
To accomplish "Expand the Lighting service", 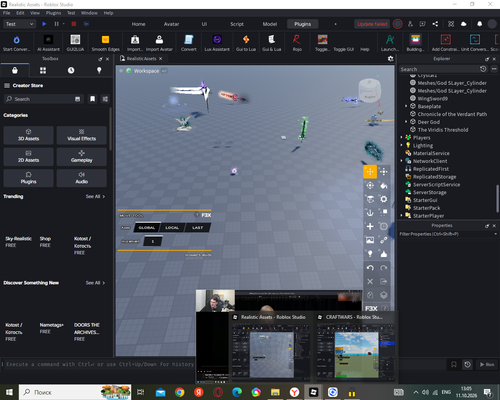I will click(401, 145).
